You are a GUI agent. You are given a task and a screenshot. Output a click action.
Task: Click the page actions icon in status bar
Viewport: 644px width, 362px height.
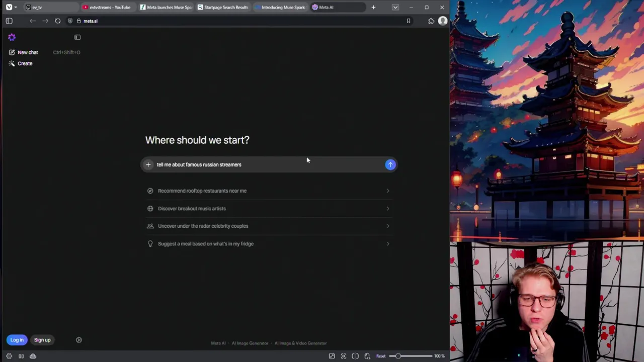point(367,356)
